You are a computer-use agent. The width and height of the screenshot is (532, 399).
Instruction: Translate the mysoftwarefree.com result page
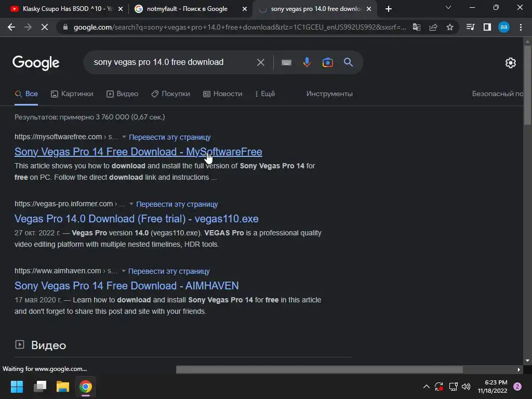tap(170, 137)
